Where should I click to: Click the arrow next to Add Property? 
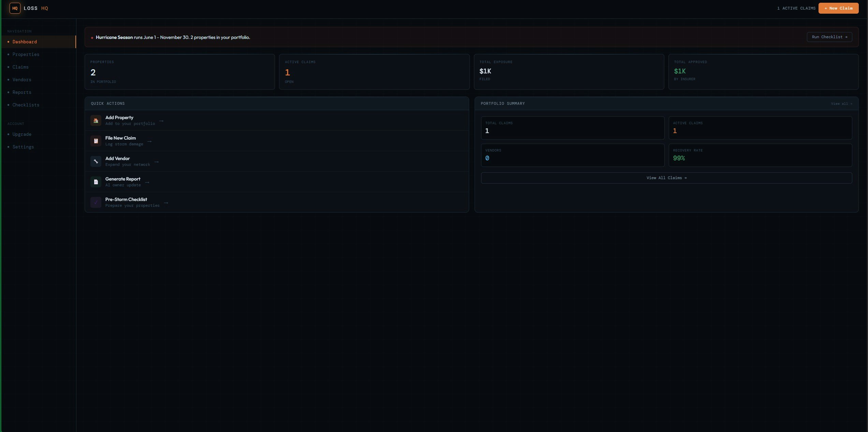click(x=161, y=121)
